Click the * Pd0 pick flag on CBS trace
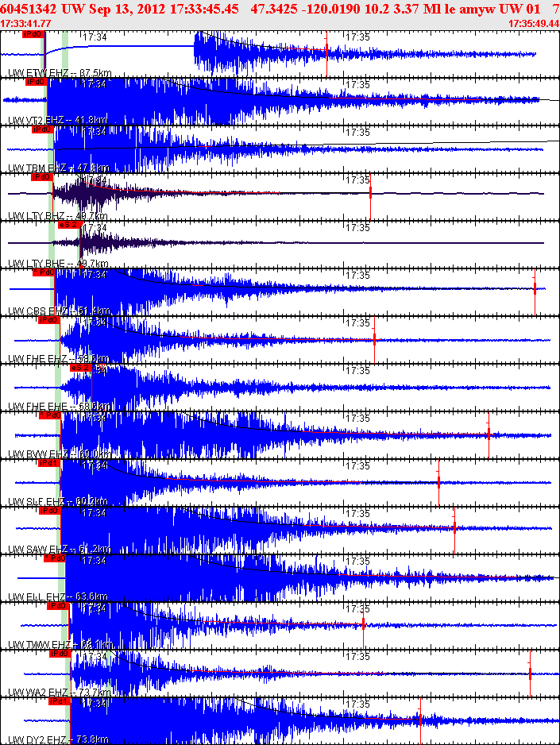This screenshot has width=560, height=745. pos(43,272)
